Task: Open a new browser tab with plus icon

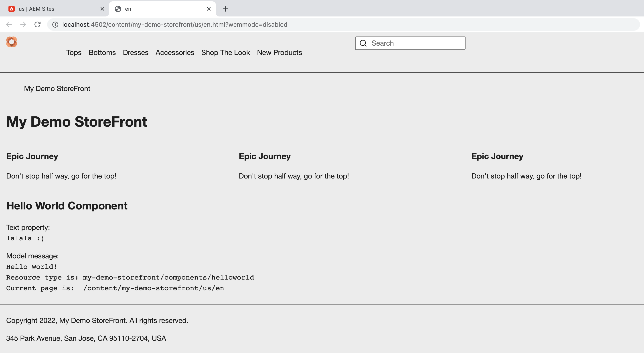Action: (225, 9)
